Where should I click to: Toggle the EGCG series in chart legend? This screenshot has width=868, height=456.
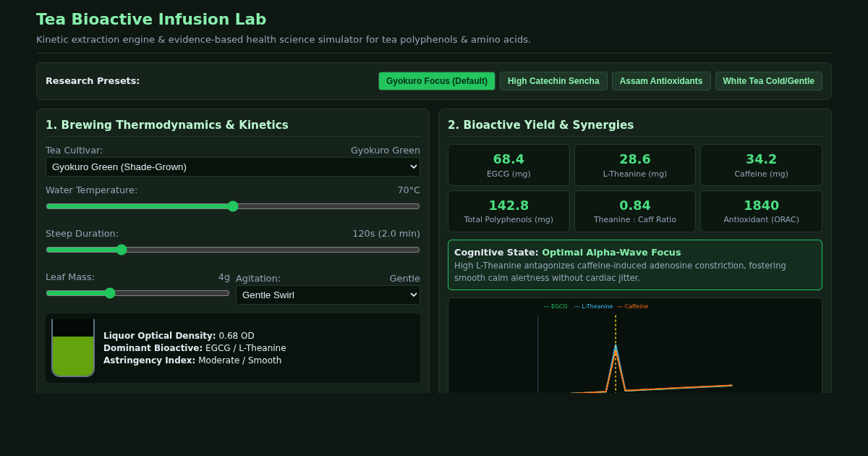tap(556, 306)
